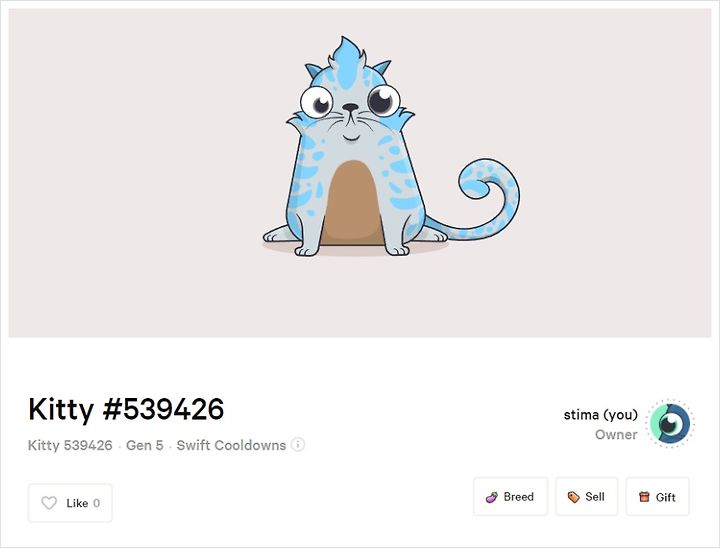Click the price tag icon on Sell
The width and height of the screenshot is (720, 548).
(x=574, y=497)
